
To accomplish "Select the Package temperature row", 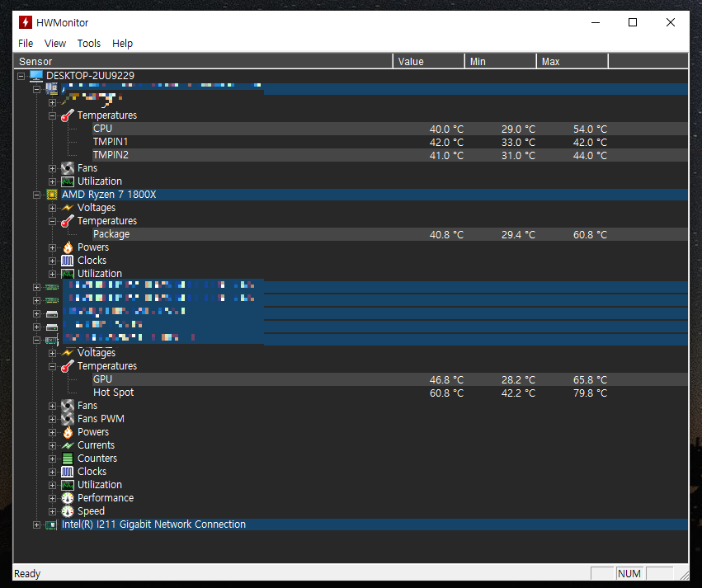I will 389,234.
